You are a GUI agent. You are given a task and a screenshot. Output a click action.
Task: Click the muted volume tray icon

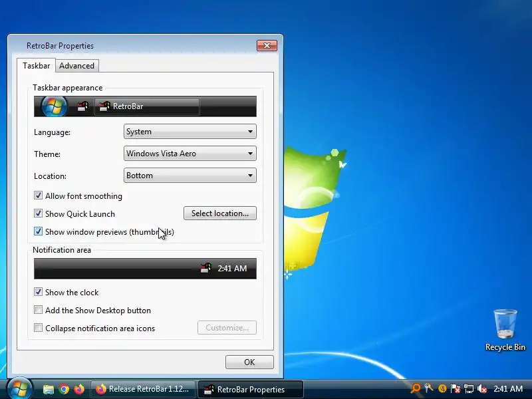click(481, 389)
